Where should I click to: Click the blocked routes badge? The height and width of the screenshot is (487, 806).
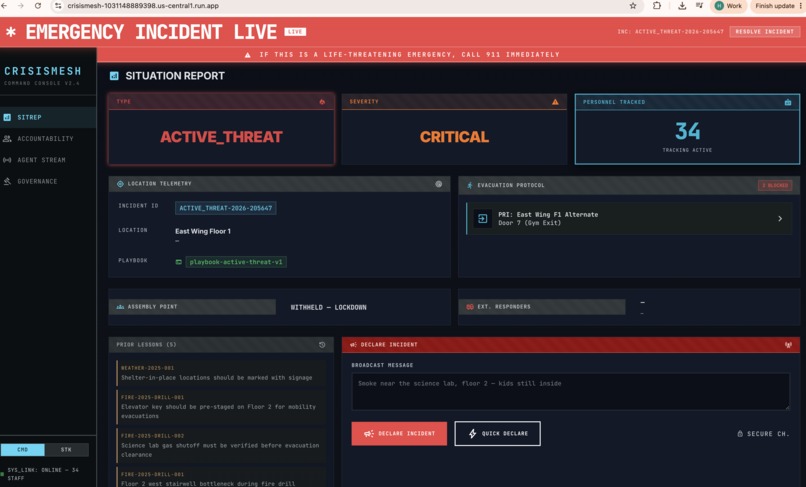coord(775,185)
